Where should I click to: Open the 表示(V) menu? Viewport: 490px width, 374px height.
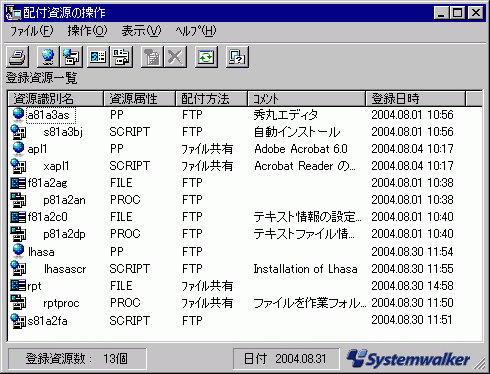[141, 31]
